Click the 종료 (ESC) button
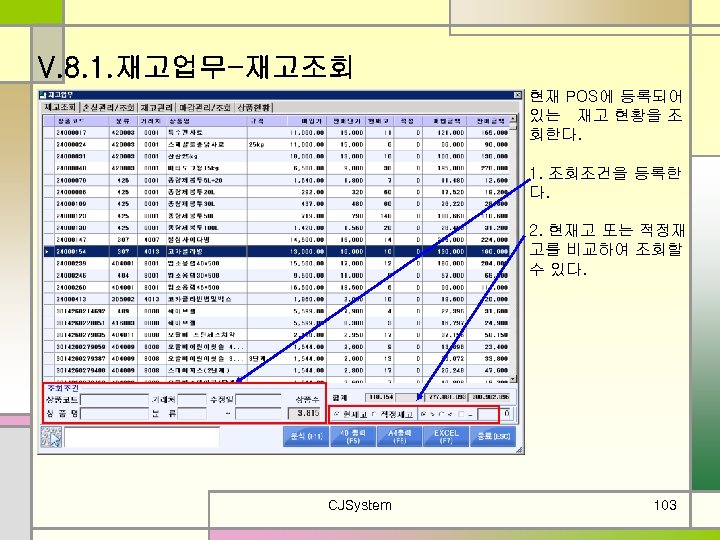 click(493, 436)
